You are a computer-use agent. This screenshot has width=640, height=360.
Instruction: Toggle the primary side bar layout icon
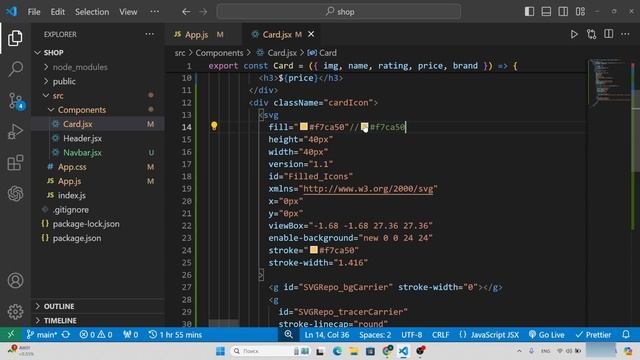coord(529,11)
